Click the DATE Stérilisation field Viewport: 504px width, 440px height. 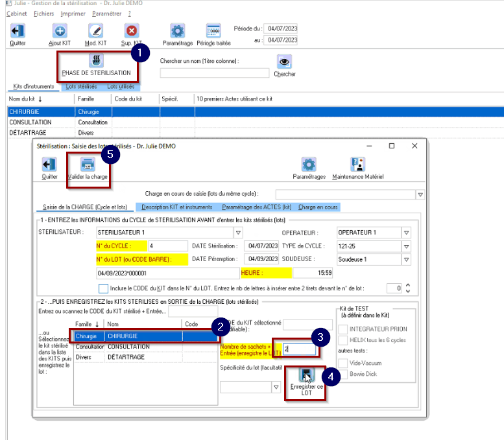(x=261, y=246)
